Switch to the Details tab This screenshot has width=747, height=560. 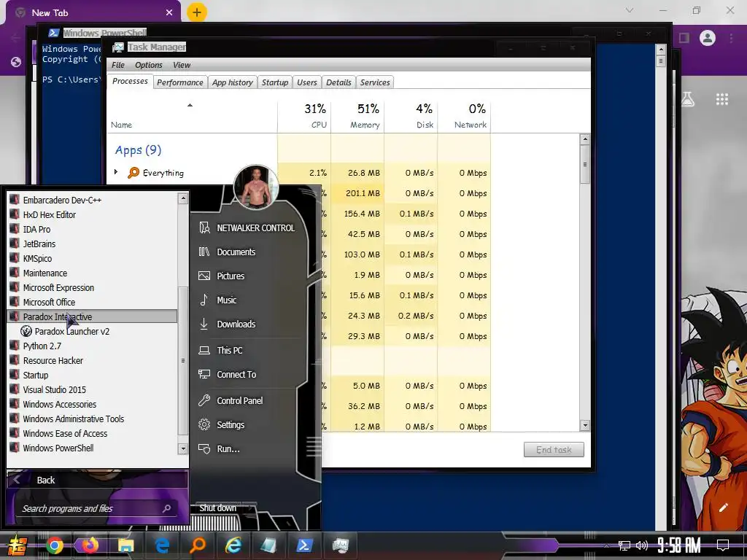pos(338,82)
